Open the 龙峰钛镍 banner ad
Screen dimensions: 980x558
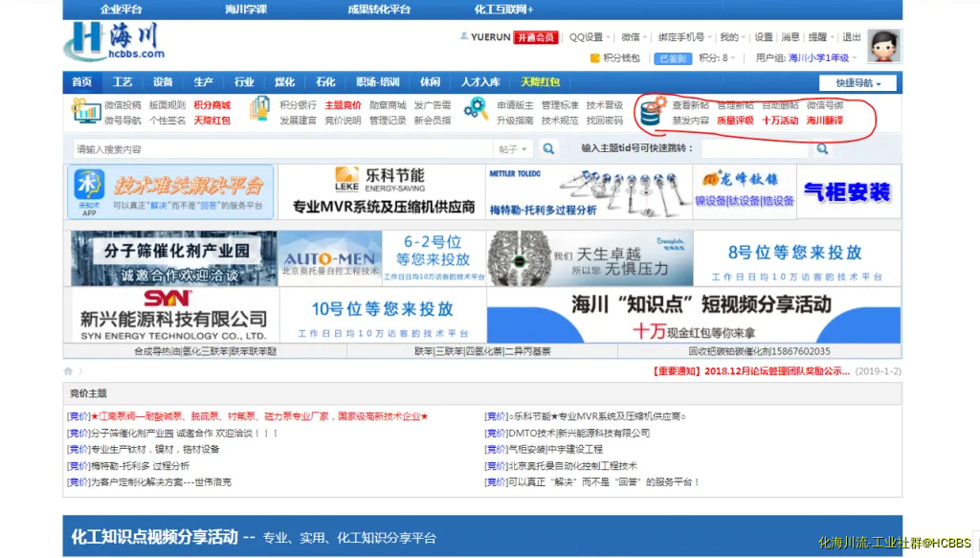[x=745, y=191]
